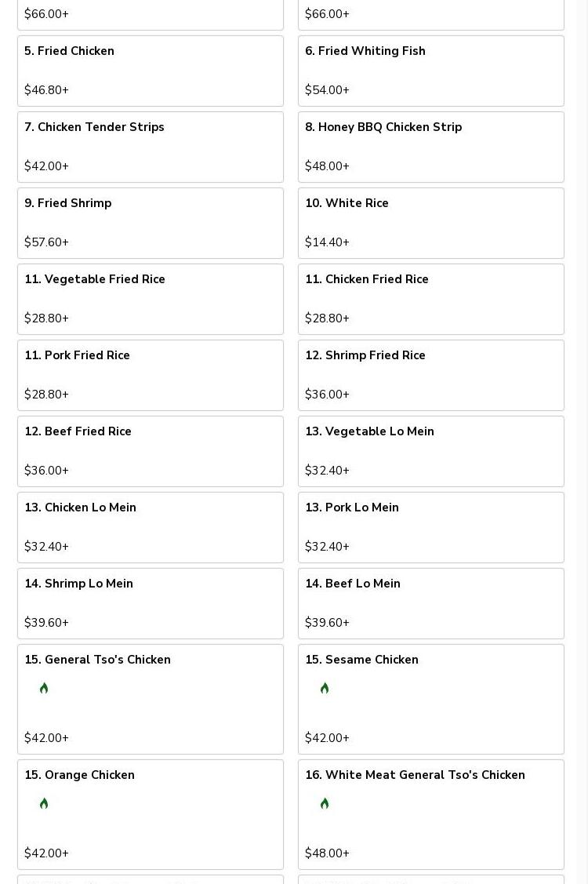
Task: Open Vegetable Fried Rice item
Action: (x=151, y=300)
